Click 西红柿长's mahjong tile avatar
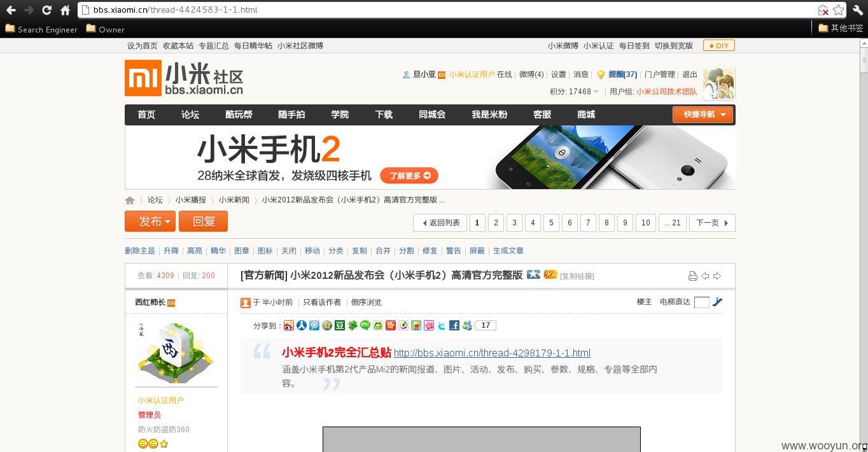The height and width of the screenshot is (452, 868). (175, 353)
